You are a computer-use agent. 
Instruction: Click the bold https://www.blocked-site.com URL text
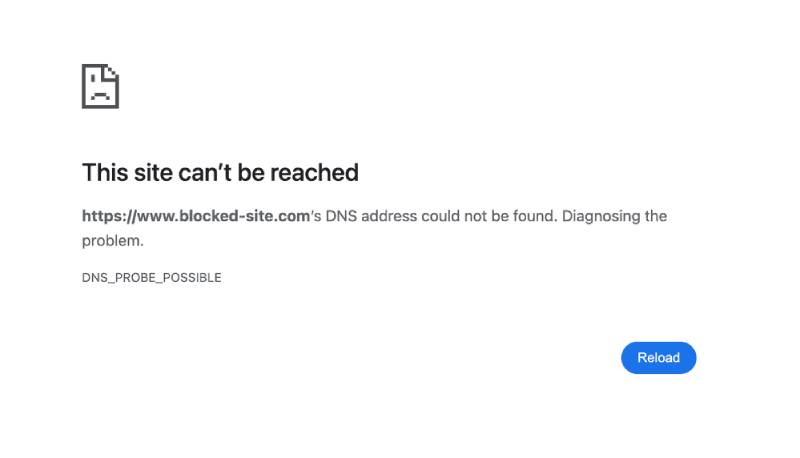pos(195,216)
